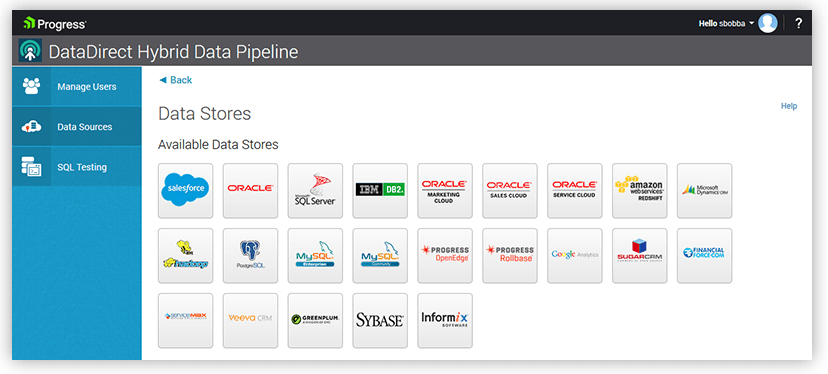Open the Oracle Sales Cloud tile
The height and width of the screenshot is (374, 828).
pyautogui.click(x=510, y=191)
